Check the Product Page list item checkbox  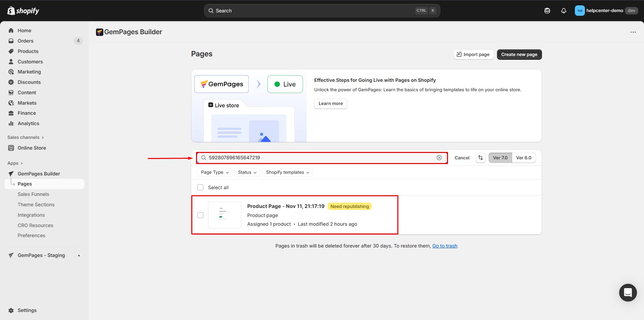[200, 215]
